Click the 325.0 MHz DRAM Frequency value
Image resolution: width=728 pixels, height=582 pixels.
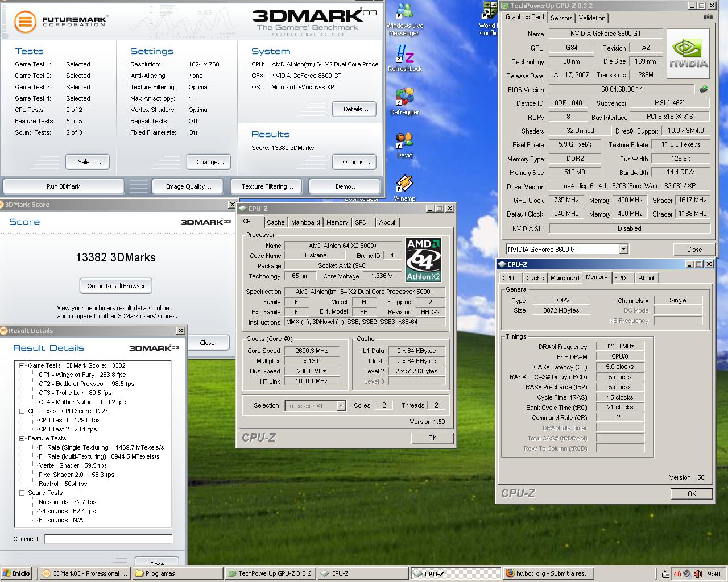pyautogui.click(x=620, y=346)
